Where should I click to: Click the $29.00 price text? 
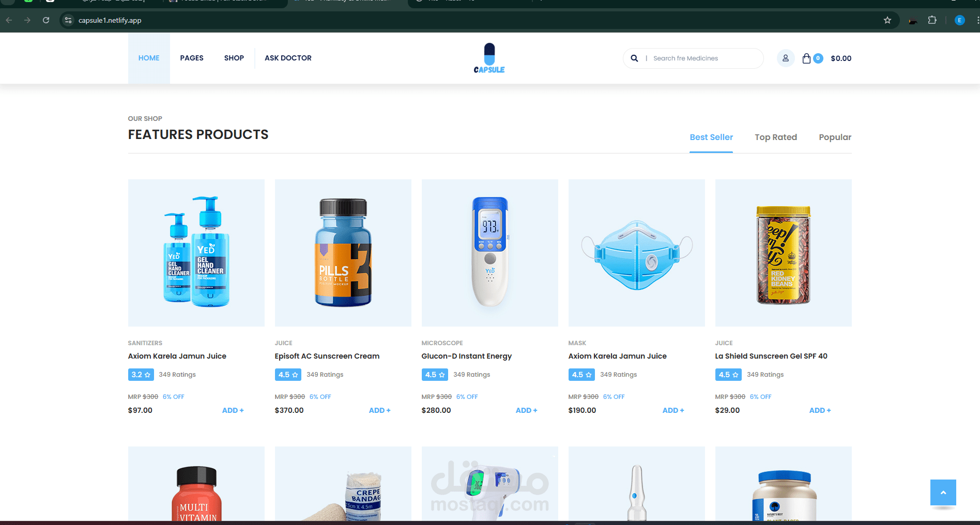point(727,410)
